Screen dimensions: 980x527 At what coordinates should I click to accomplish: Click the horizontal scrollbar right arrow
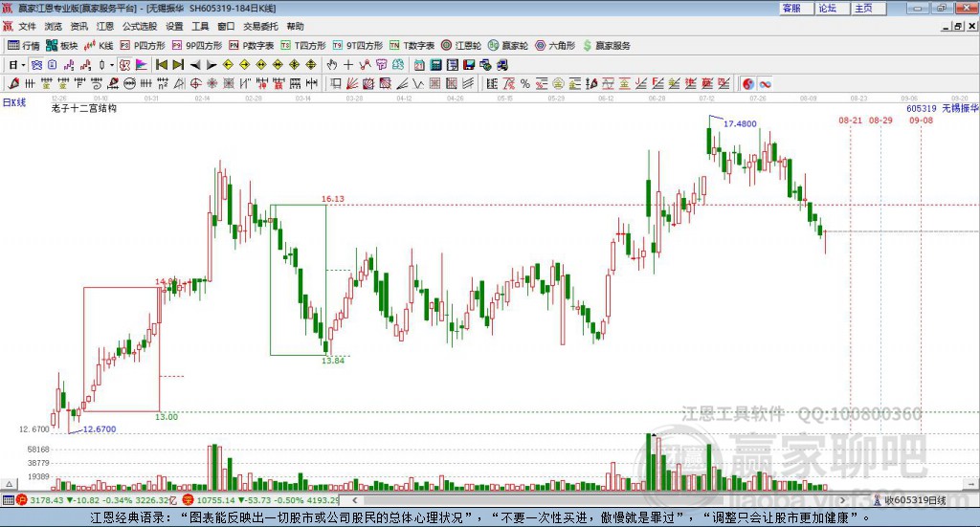[842, 500]
